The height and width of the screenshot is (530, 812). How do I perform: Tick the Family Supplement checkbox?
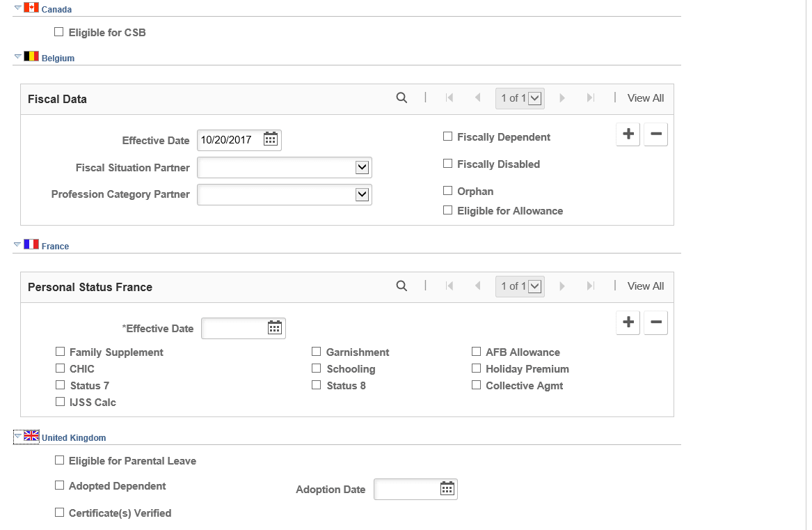[x=60, y=352]
